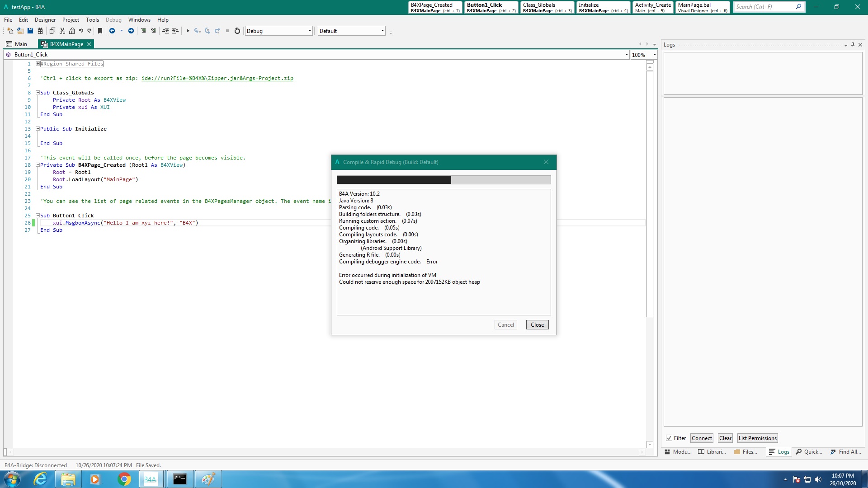Click the Cut scissors icon
Viewport: 868px width, 488px height.
point(62,31)
